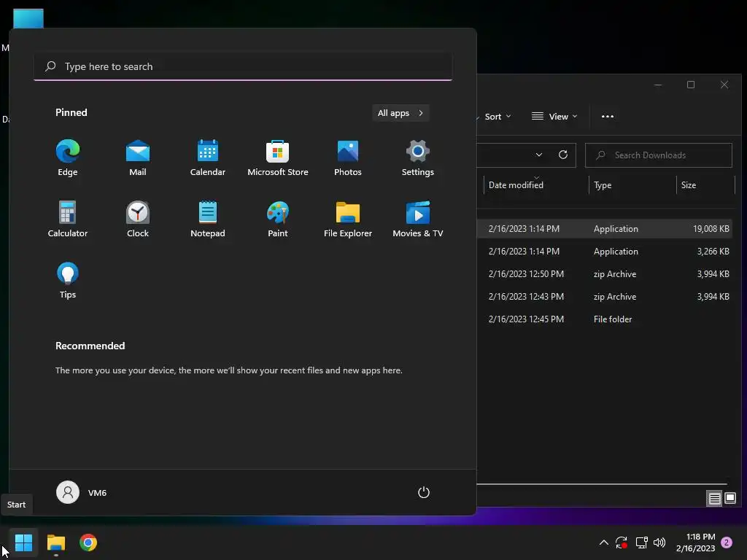Click the Windows Start button on taskbar
The image size is (747, 560).
(23, 542)
